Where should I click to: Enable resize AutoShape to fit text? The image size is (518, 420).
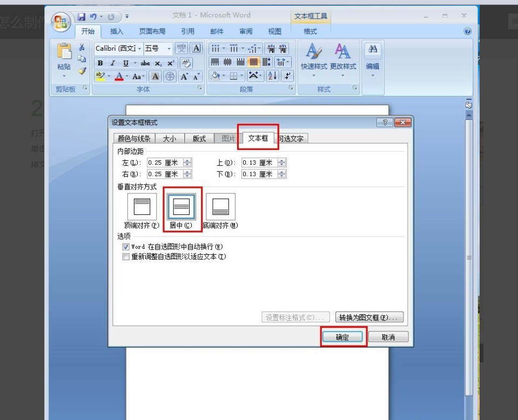pos(126,257)
